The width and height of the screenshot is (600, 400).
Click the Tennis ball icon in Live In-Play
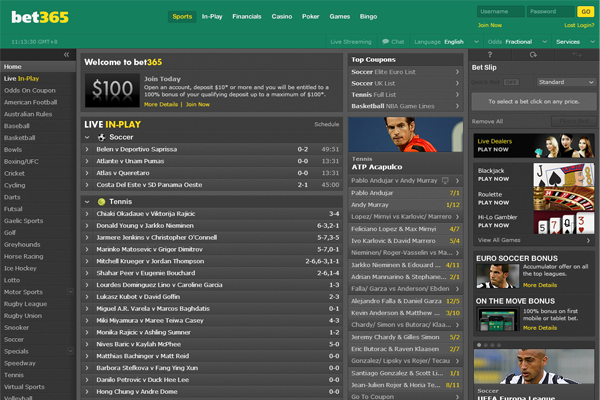point(101,202)
